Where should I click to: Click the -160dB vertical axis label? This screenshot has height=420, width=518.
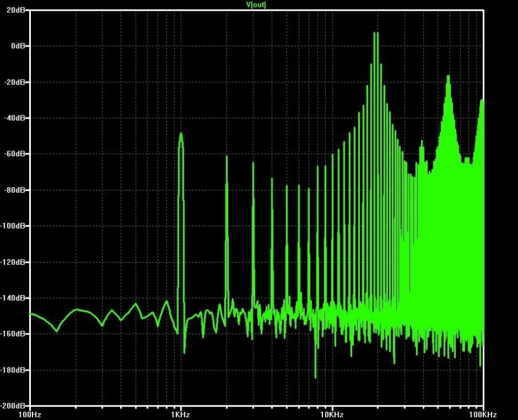coord(12,334)
